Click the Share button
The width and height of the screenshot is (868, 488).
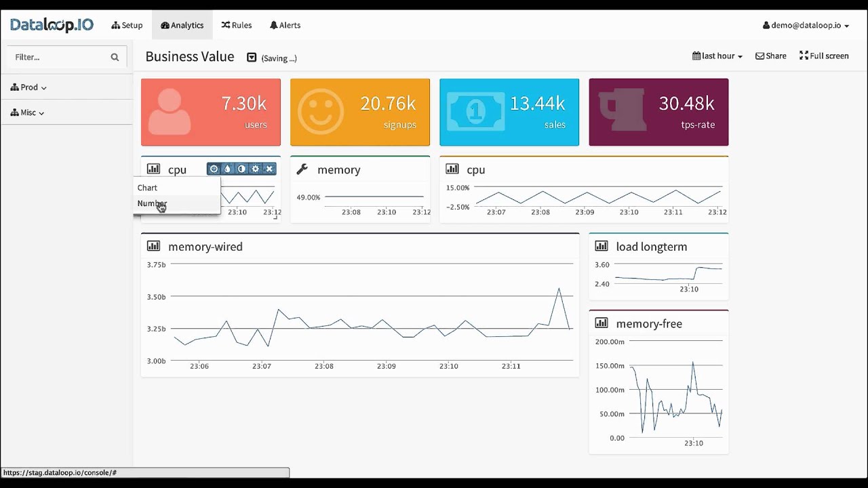pyautogui.click(x=771, y=56)
